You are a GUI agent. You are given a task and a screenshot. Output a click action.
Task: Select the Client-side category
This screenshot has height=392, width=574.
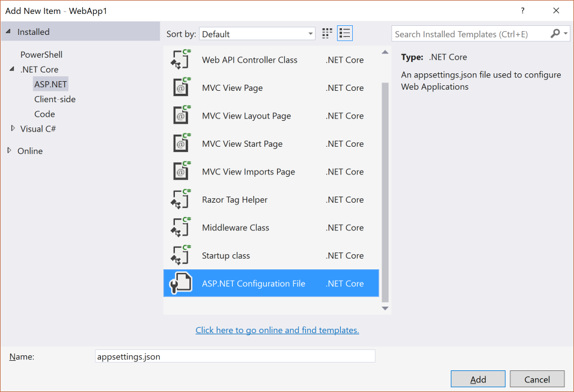(x=55, y=99)
